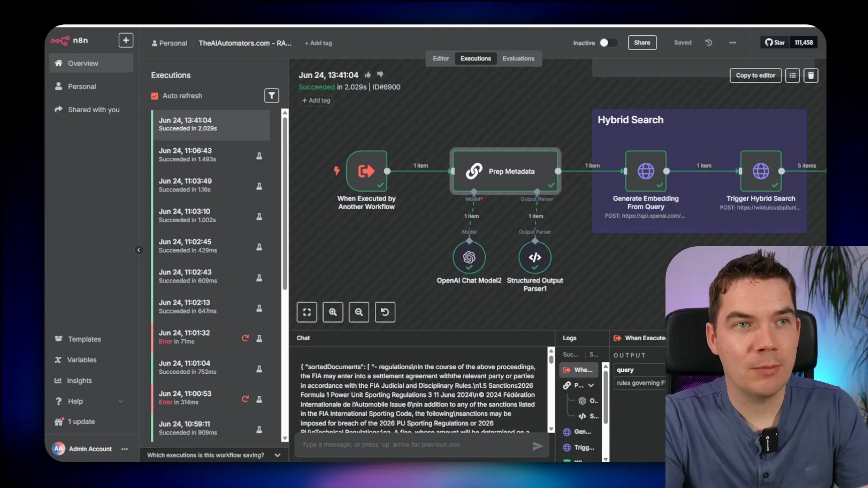
Task: Select execution Jun 24, 11:03:49
Action: point(211,185)
